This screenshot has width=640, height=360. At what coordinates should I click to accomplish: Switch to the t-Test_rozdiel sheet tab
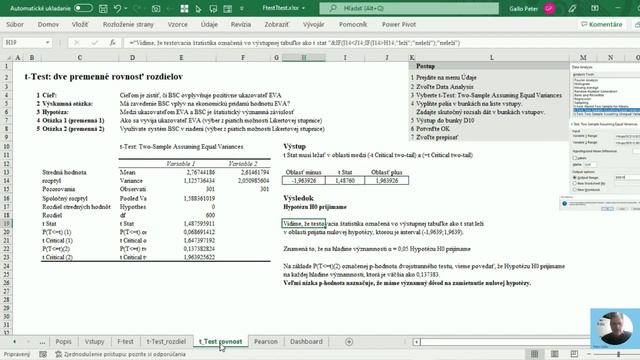166,342
